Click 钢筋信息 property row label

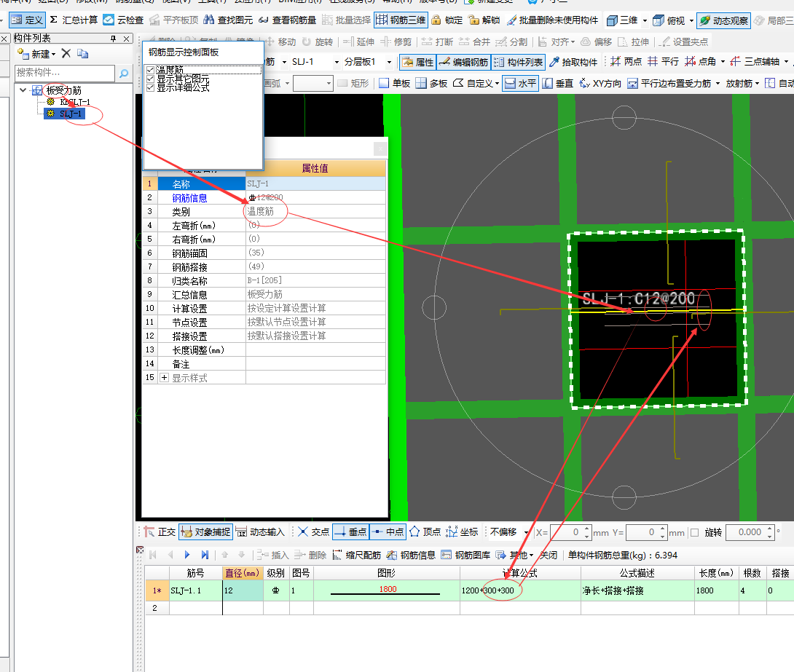pos(189,198)
